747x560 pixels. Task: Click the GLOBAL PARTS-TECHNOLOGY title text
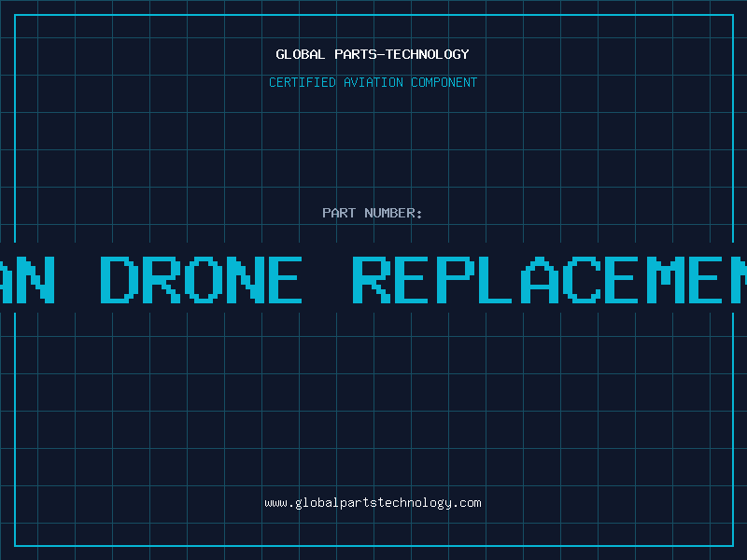click(373, 54)
